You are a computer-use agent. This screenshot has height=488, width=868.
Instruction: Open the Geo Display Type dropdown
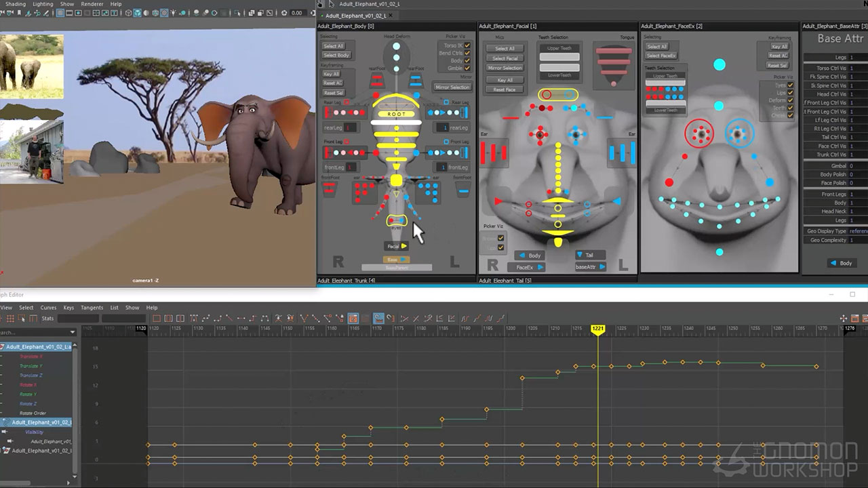[858, 231]
